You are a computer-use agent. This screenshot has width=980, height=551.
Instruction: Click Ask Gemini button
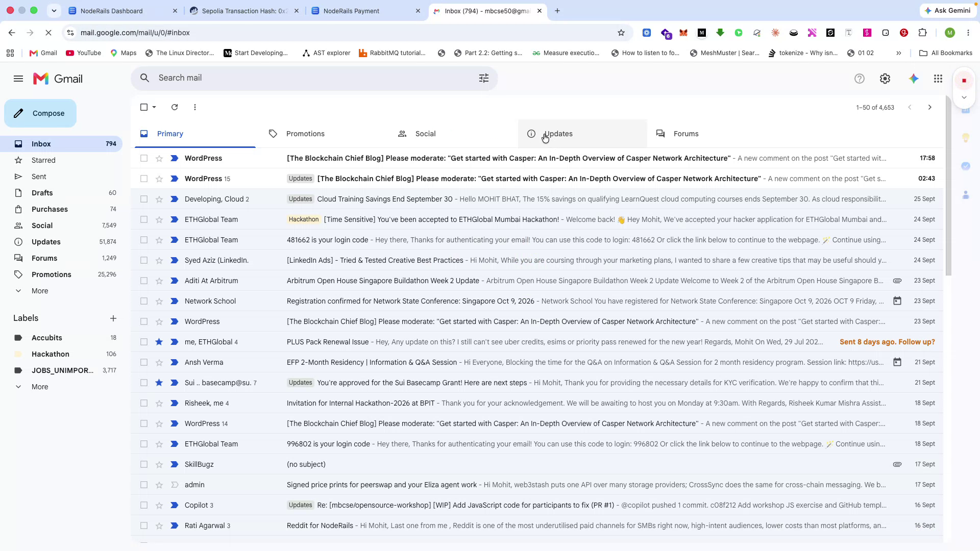coord(947,11)
